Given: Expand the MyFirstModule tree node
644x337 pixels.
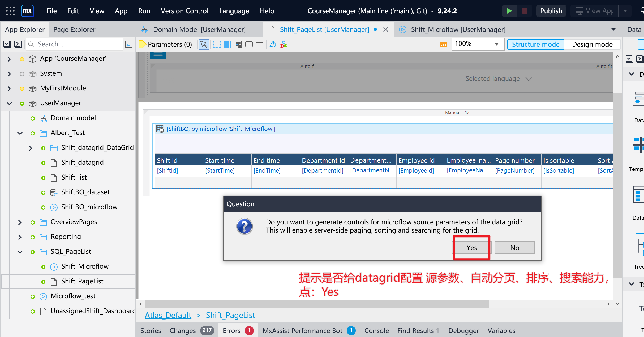Looking at the screenshot, I should point(9,88).
